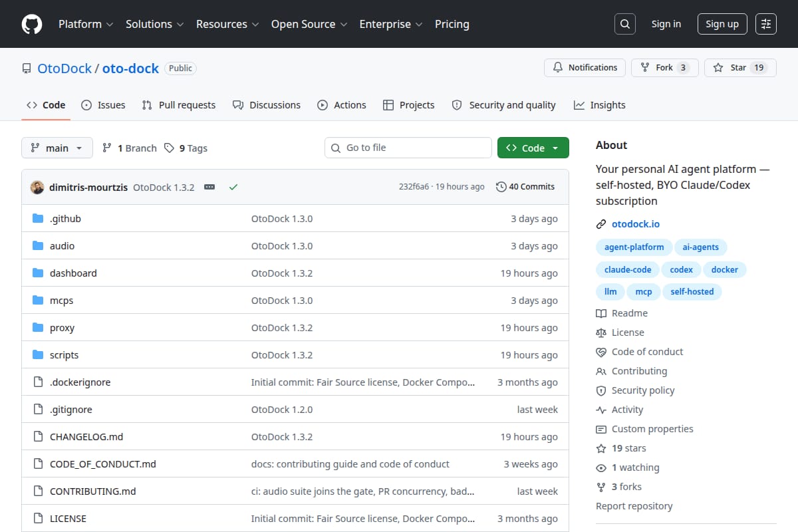Click the mcps folder icon
This screenshot has width=798, height=532.
pyautogui.click(x=38, y=301)
